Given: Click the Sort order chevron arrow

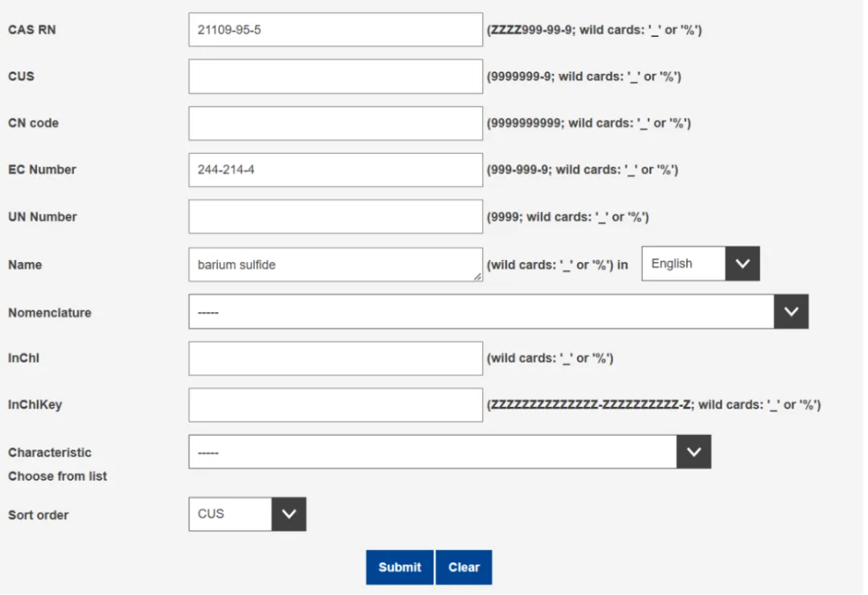Looking at the screenshot, I should click(x=289, y=514).
